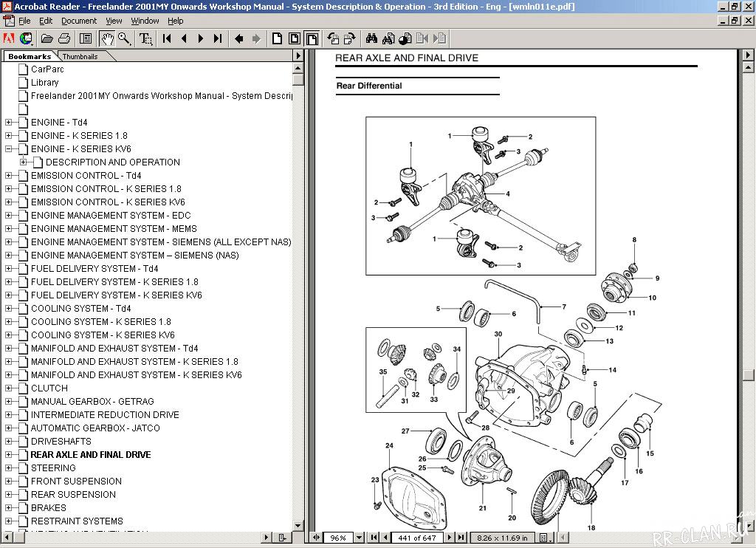Toggle Actual Size view mode
The width and height of the screenshot is (756, 548).
tap(277, 38)
